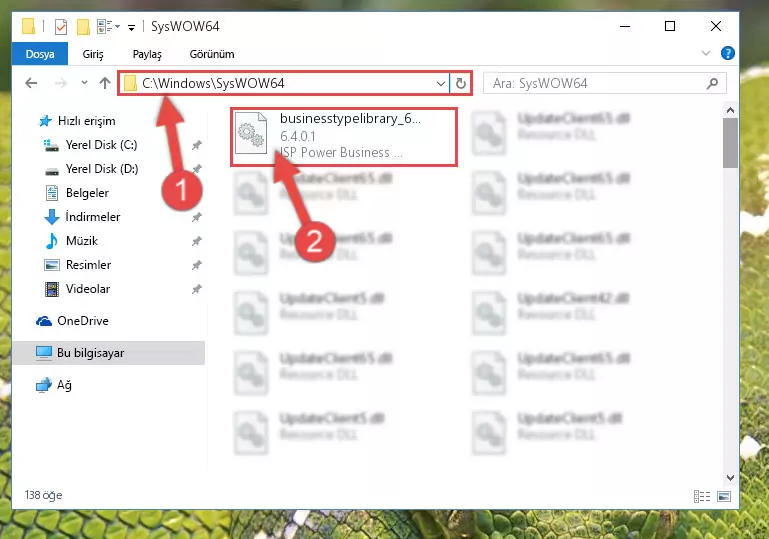Click the forward navigation arrow

click(61, 83)
